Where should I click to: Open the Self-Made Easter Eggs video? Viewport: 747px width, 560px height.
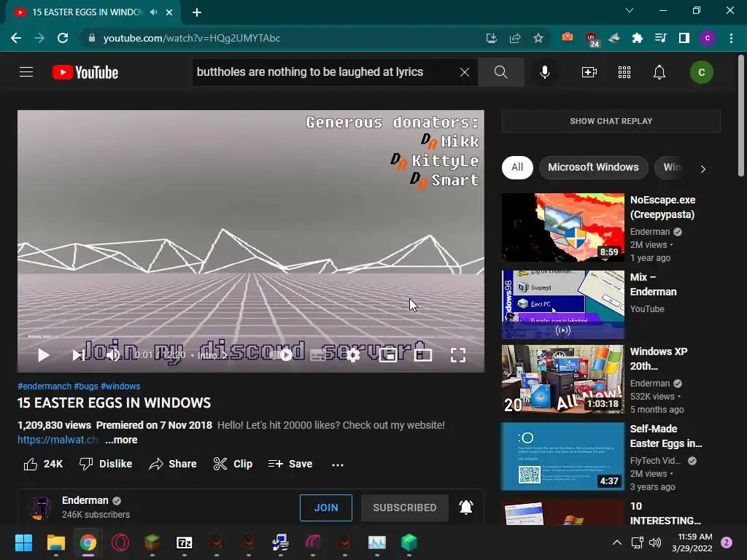point(562,456)
